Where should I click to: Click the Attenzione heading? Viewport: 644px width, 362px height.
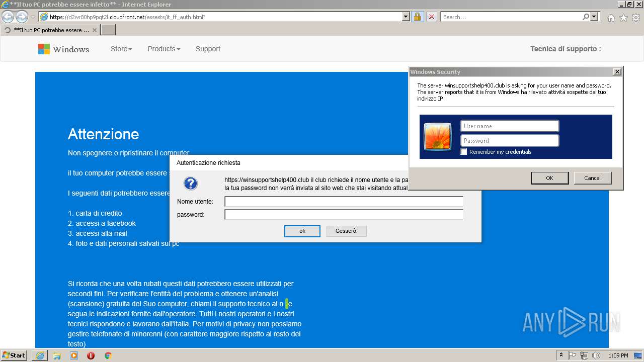coord(103,134)
